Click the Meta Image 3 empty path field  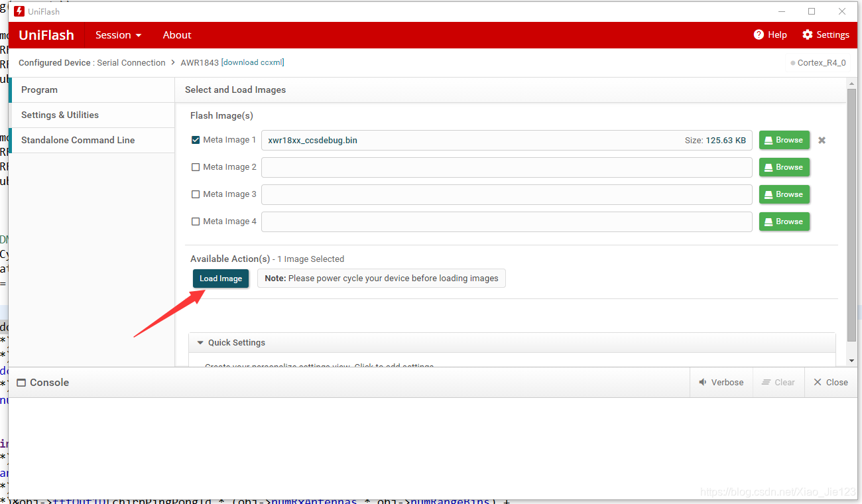(507, 194)
